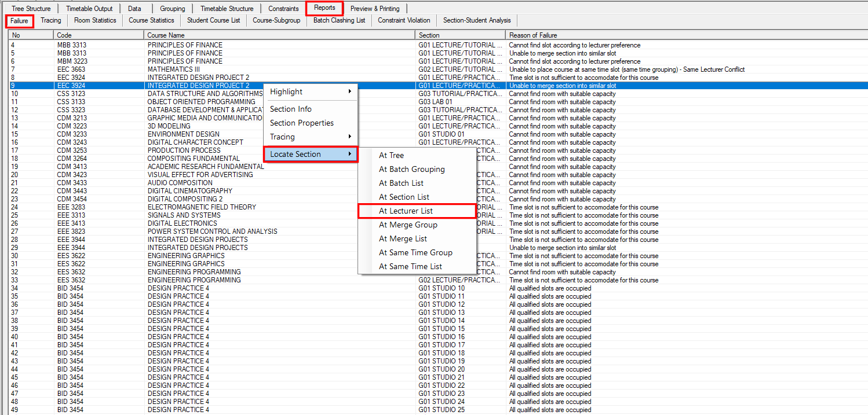868x415 pixels.
Task: Select POWER SYSTEM CONTROL AND ANALYSIS row
Action: click(438, 232)
